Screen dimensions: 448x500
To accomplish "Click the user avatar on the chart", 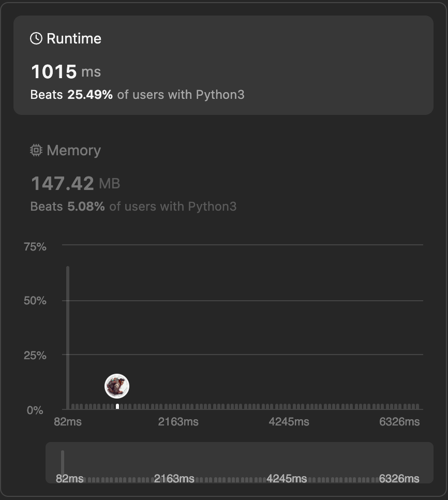I will pyautogui.click(x=117, y=386).
